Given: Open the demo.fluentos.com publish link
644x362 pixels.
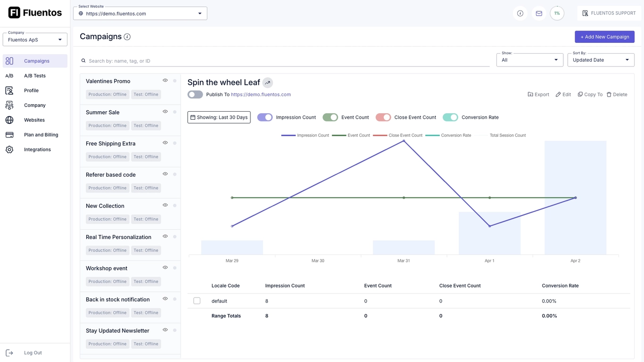Looking at the screenshot, I should coord(261,94).
